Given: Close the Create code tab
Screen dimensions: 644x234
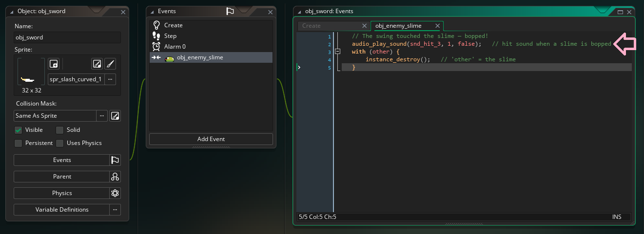Looking at the screenshot, I should [364, 26].
